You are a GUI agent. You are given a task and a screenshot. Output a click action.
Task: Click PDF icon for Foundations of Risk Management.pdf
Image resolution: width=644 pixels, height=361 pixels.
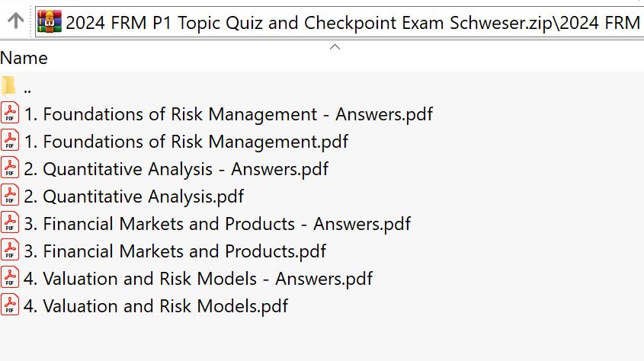click(x=10, y=141)
